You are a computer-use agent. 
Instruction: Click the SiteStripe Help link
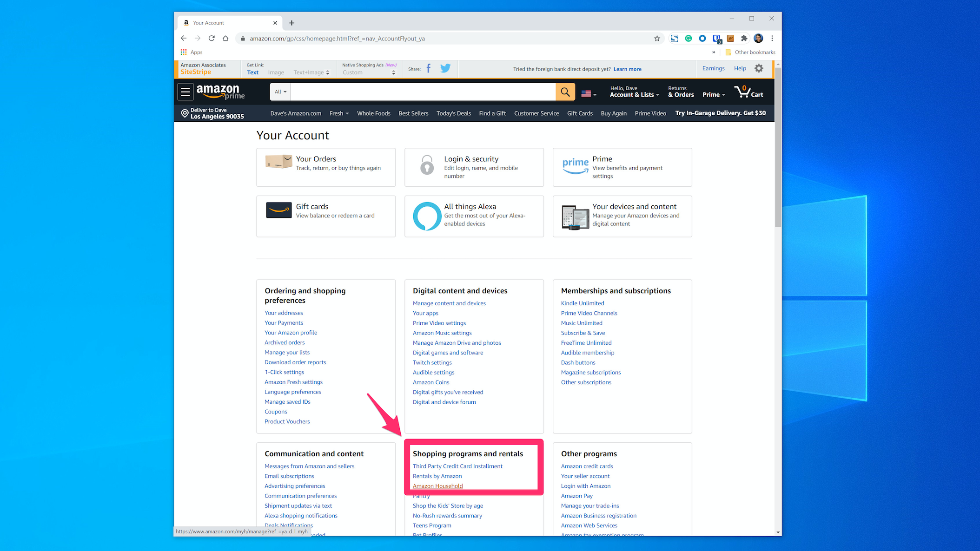click(740, 68)
